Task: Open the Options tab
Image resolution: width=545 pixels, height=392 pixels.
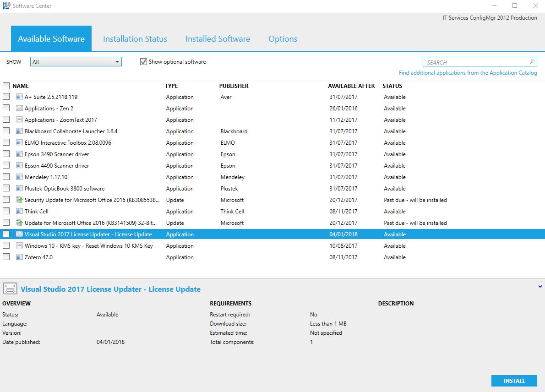Action: (x=283, y=38)
